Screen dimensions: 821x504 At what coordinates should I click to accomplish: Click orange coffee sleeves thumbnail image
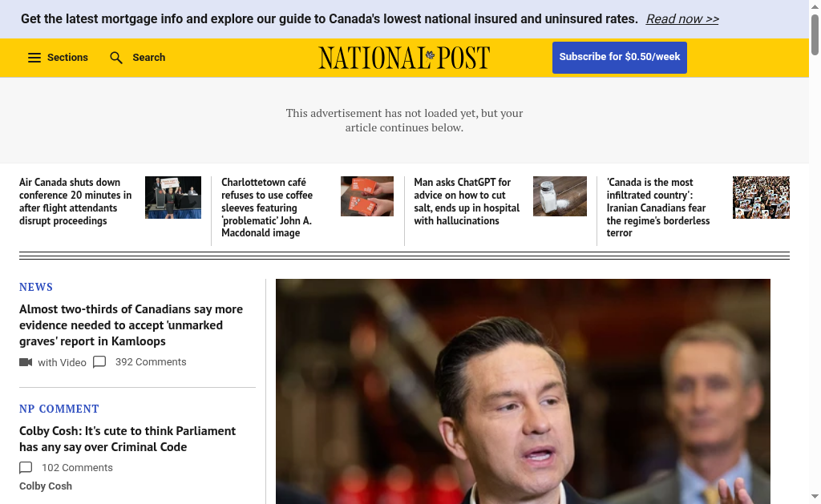coord(367,196)
